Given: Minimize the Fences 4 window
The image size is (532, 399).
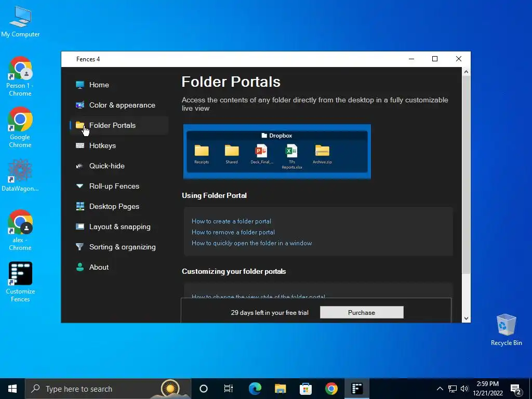Looking at the screenshot, I should click(x=411, y=59).
